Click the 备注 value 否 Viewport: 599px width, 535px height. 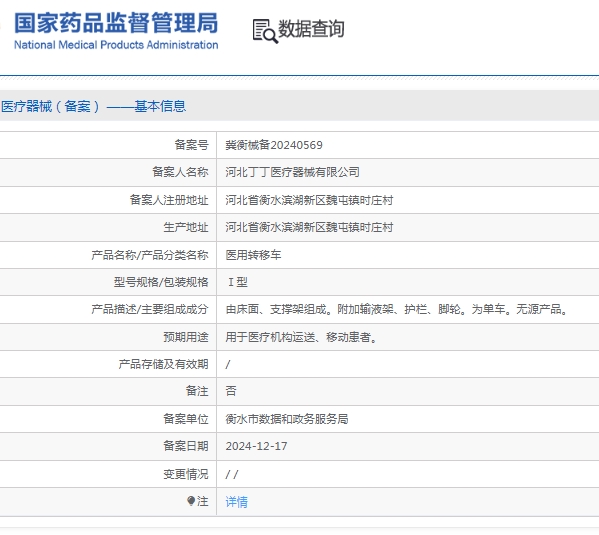[231, 391]
